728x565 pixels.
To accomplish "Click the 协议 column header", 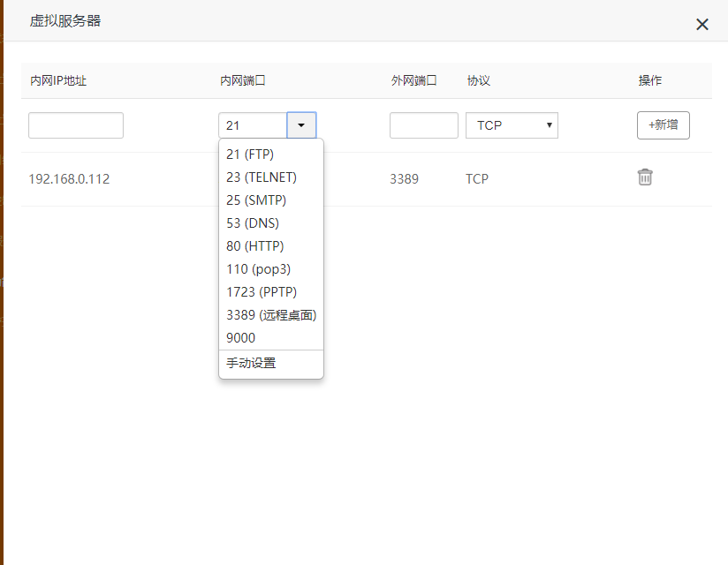I will pyautogui.click(x=478, y=80).
